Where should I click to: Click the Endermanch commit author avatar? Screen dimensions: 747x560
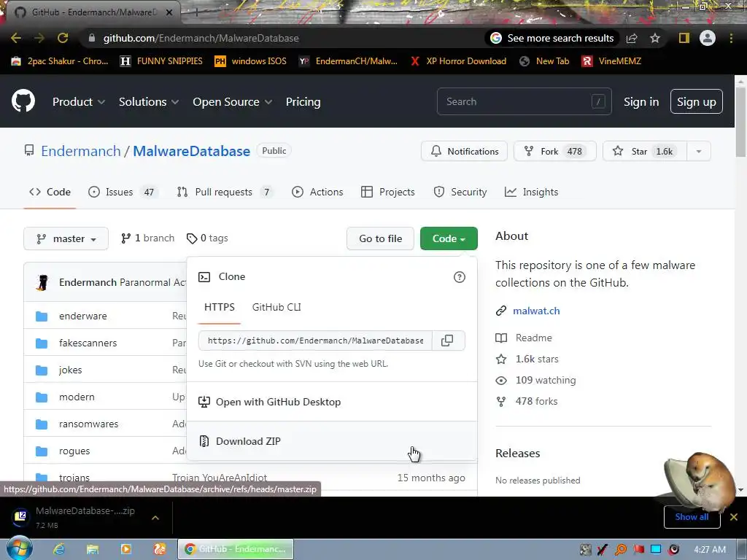[42, 282]
